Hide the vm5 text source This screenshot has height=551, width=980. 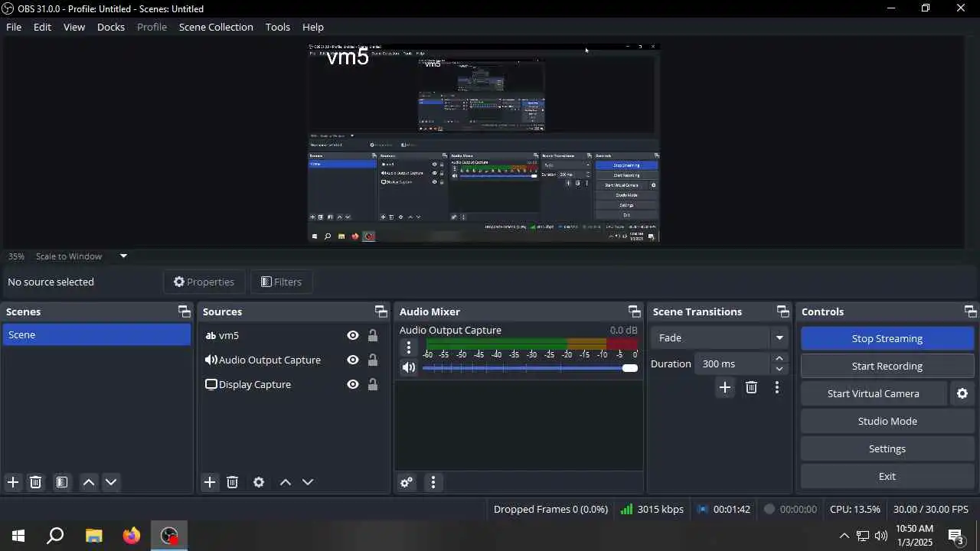pyautogui.click(x=353, y=335)
